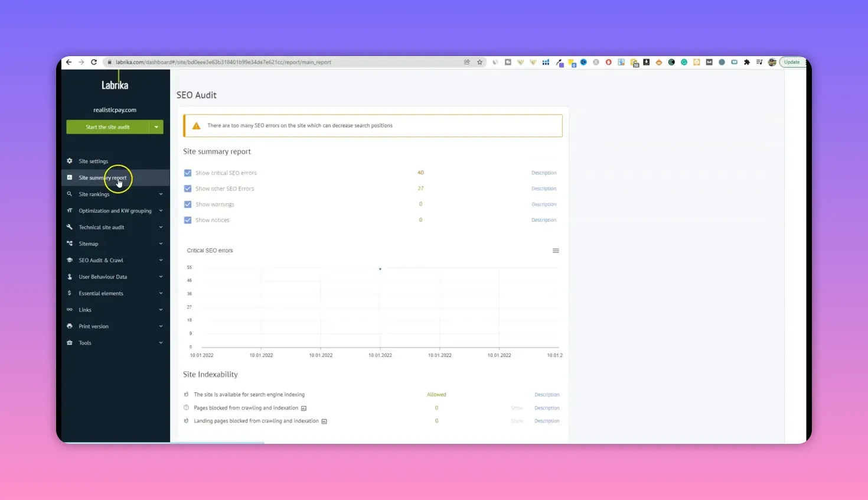Click the magnifier icon beside Site rankings

pyautogui.click(x=70, y=194)
